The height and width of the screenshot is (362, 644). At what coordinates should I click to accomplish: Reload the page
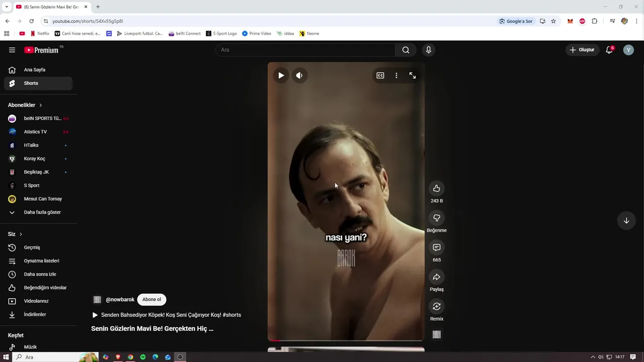point(31,21)
